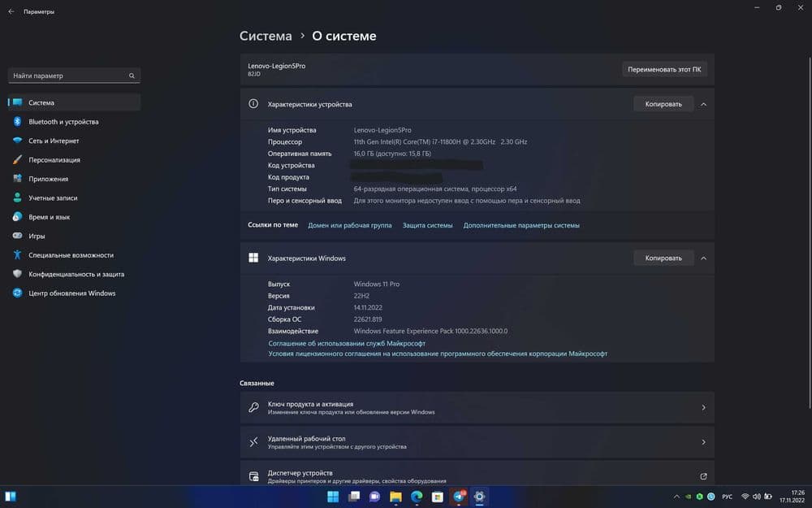Image resolution: width=812 pixels, height=508 pixels.
Task: Click the Wi-Fi network sidebar icon
Action: point(17,141)
